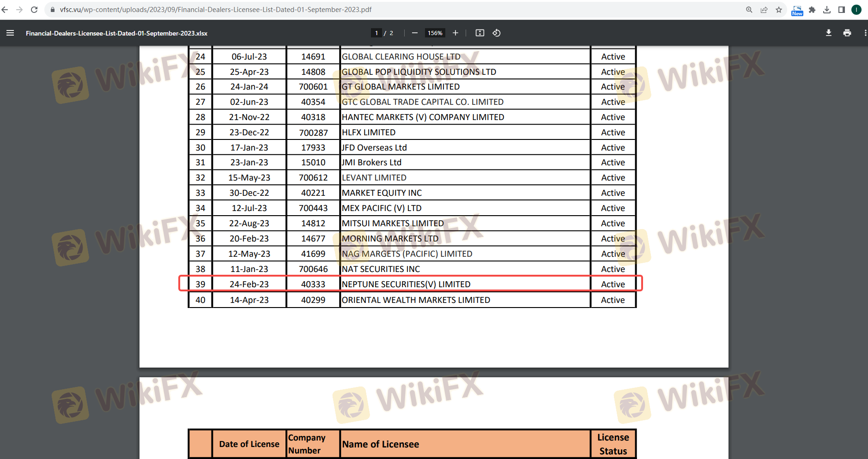Image resolution: width=868 pixels, height=459 pixels.
Task: Rotate the document counterclockwise
Action: coord(497,33)
